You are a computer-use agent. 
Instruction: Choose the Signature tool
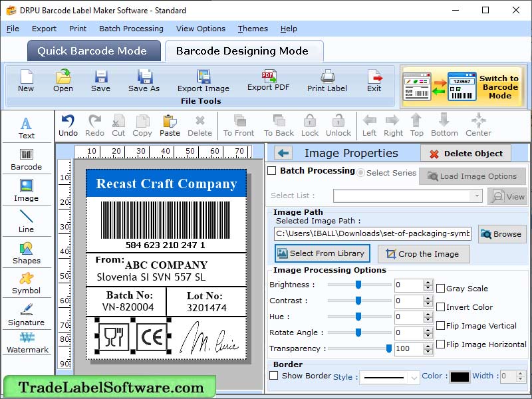pos(27,315)
